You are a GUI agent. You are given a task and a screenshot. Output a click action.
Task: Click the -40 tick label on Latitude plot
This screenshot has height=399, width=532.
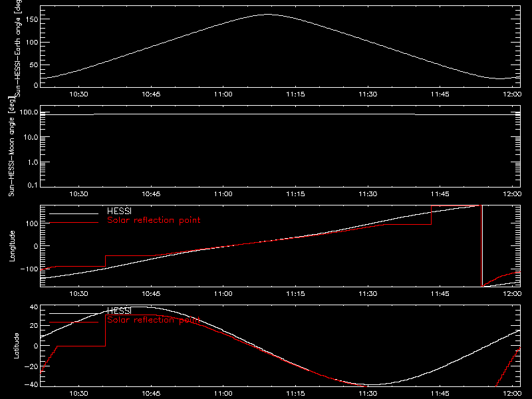[x=31, y=384]
